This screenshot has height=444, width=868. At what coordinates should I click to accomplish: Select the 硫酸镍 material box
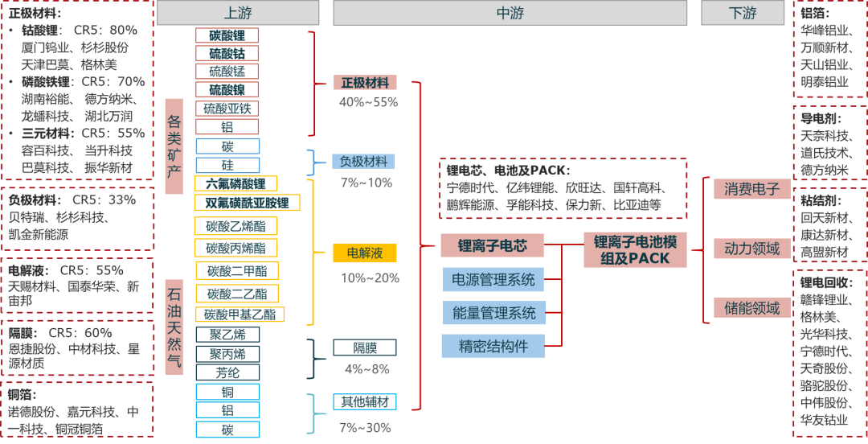click(x=227, y=89)
